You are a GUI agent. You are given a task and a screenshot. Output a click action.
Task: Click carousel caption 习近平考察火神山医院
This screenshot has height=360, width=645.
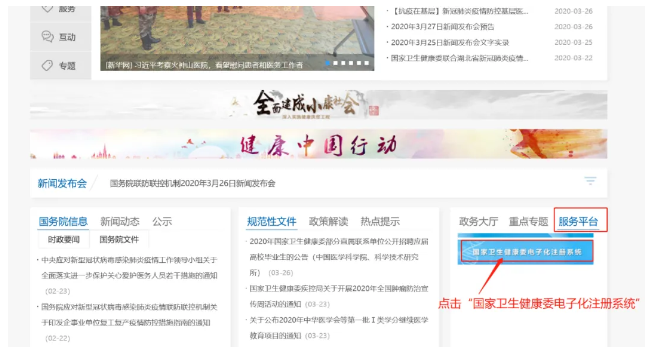204,65
